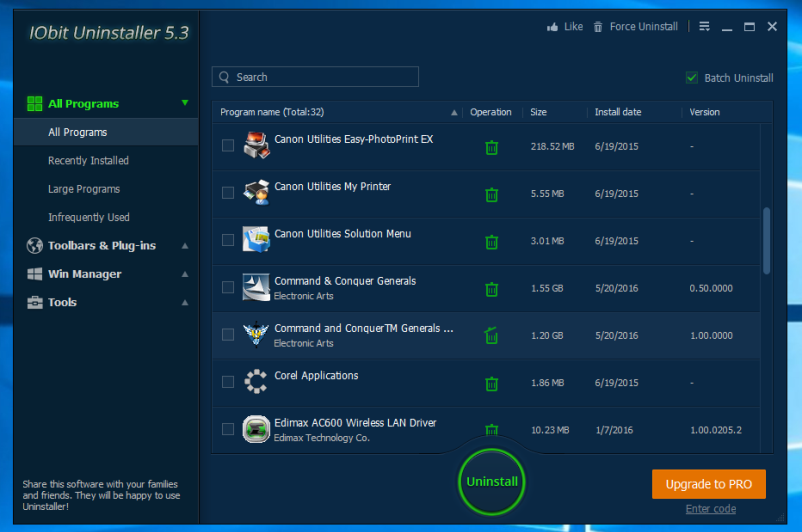
Task: Click the trash icon for Canon Easy-PhotoPrint EX
Action: 492,147
